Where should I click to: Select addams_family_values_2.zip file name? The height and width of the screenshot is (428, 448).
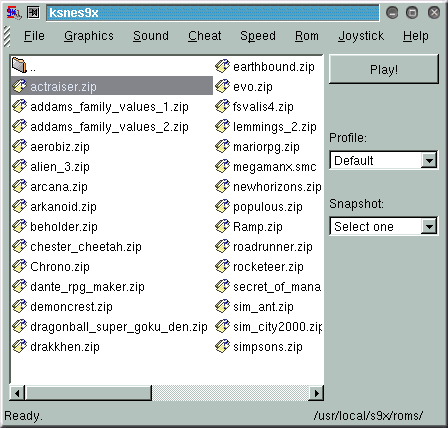(x=109, y=127)
